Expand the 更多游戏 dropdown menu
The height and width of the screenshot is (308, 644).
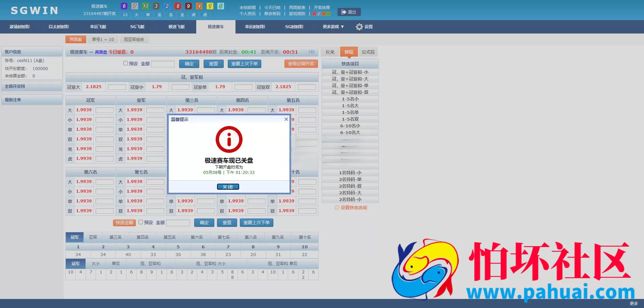click(x=333, y=27)
